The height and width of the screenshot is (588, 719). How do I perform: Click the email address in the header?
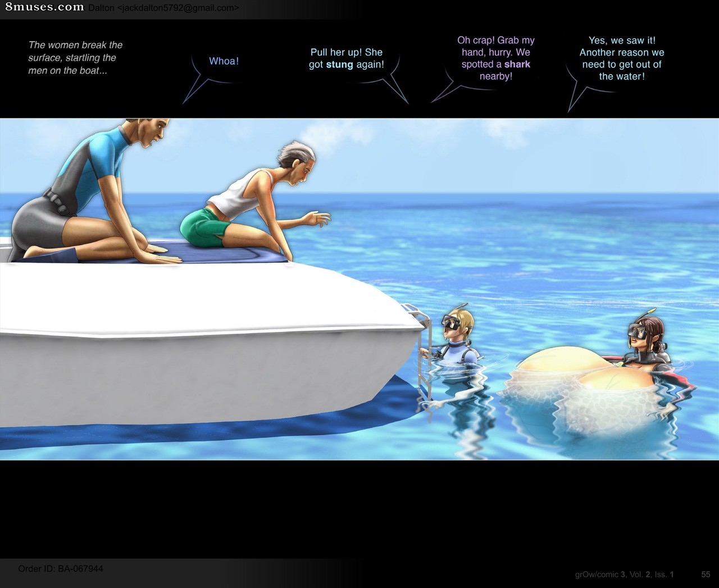178,8
